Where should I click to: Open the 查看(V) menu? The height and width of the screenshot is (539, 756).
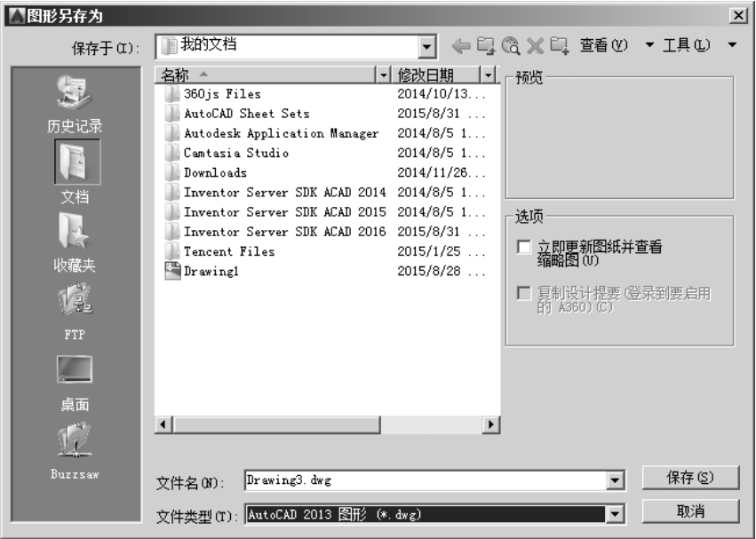pos(603,45)
